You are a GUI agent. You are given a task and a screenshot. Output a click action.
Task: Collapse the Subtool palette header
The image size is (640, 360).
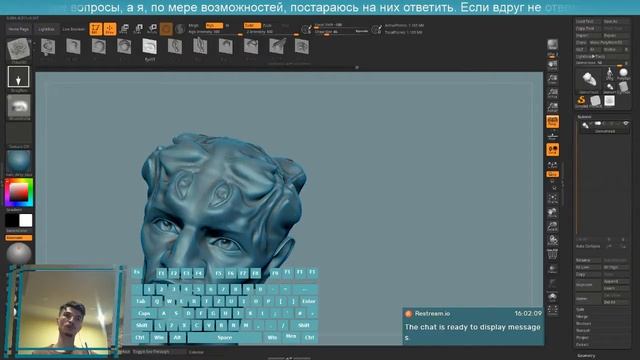(x=584, y=117)
